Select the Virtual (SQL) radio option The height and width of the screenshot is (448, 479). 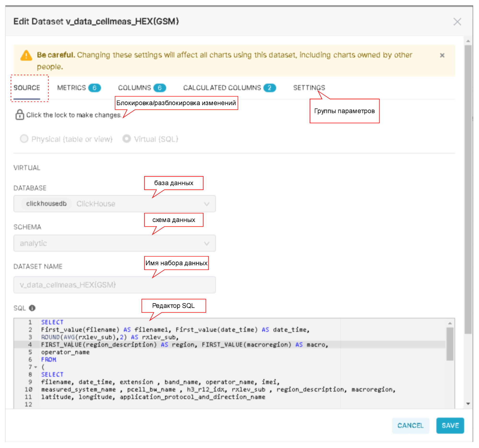pyautogui.click(x=127, y=139)
